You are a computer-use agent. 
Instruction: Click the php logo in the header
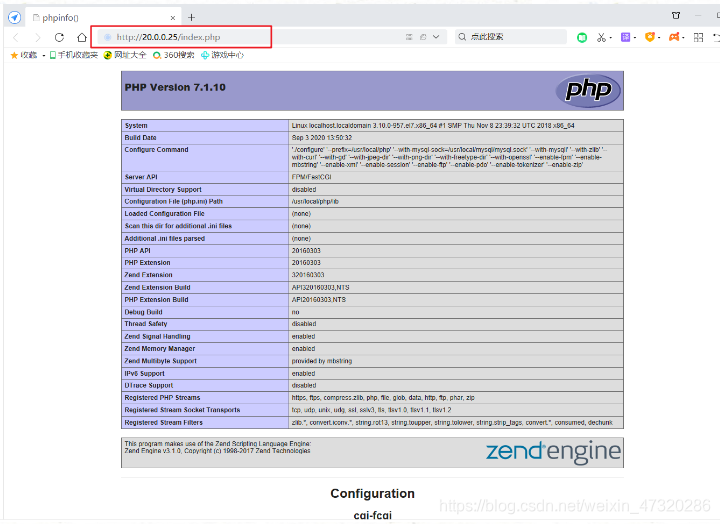[x=588, y=90]
